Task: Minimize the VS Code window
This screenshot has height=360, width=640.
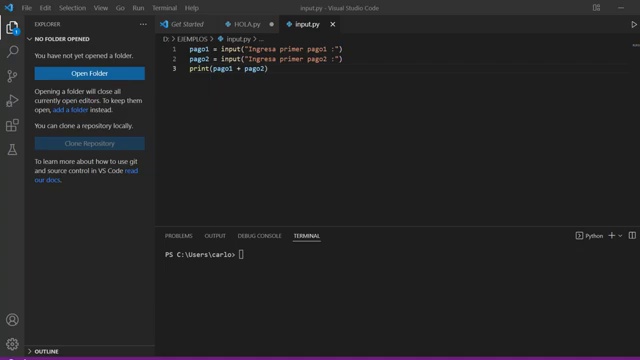Action: 621,8
